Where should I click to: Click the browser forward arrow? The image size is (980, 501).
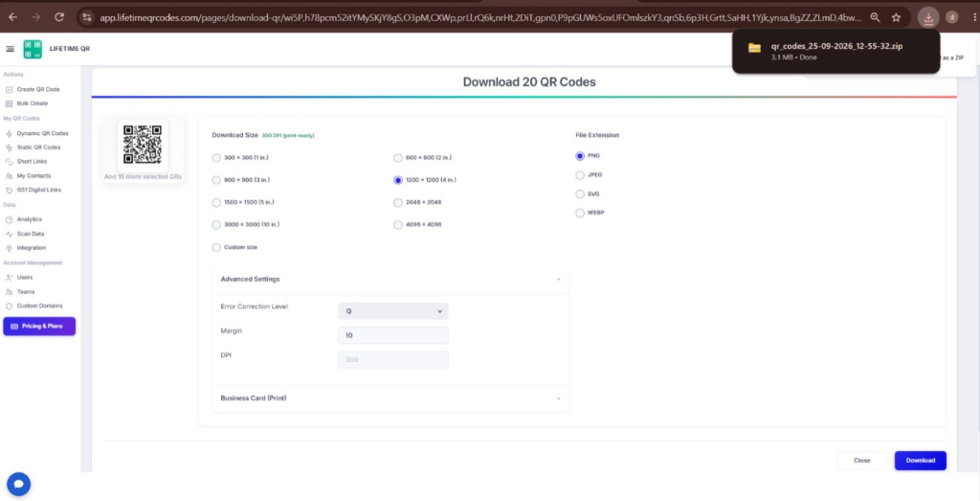coord(35,17)
